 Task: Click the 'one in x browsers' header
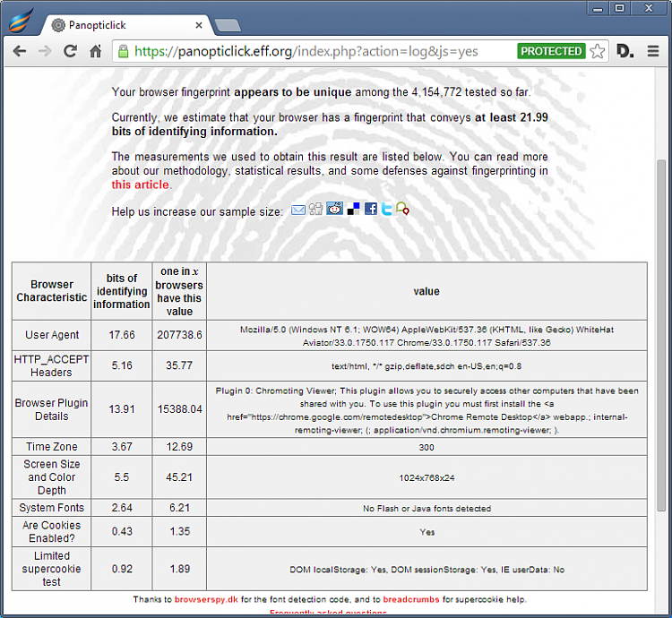pyautogui.click(x=179, y=291)
